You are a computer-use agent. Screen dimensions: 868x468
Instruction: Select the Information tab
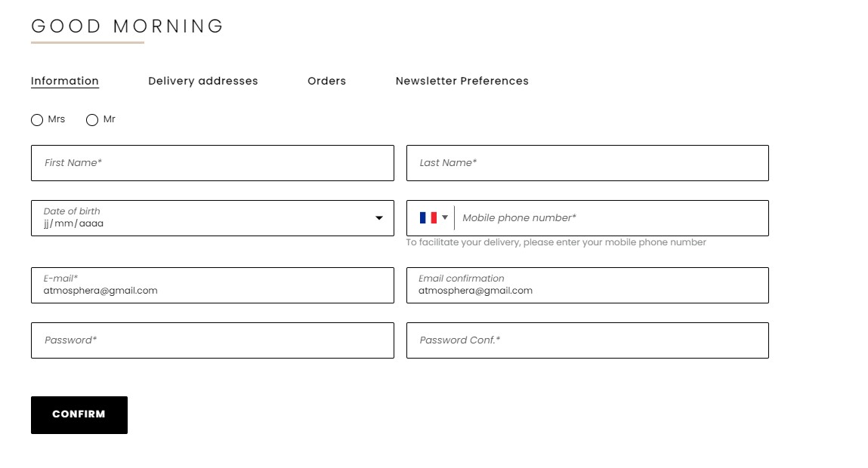(x=65, y=81)
